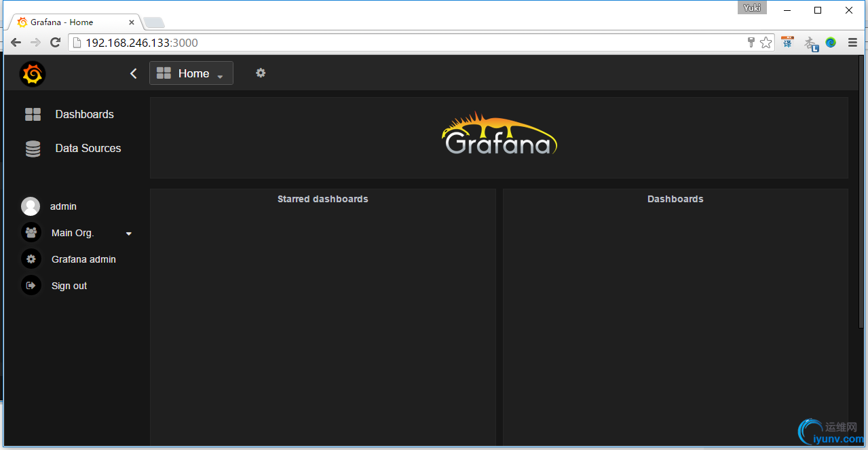The width and height of the screenshot is (868, 450).
Task: Close the Grafana - Home tab
Action: point(132,22)
